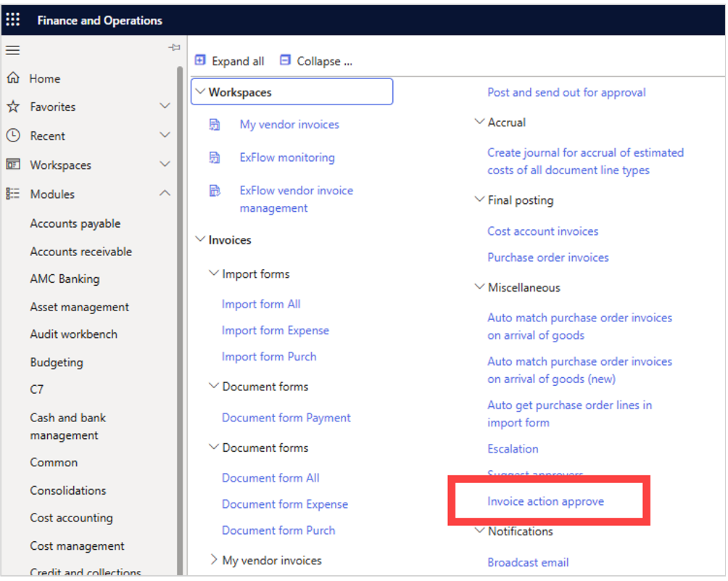
Task: Click the Recent clock icon
Action: point(13,136)
